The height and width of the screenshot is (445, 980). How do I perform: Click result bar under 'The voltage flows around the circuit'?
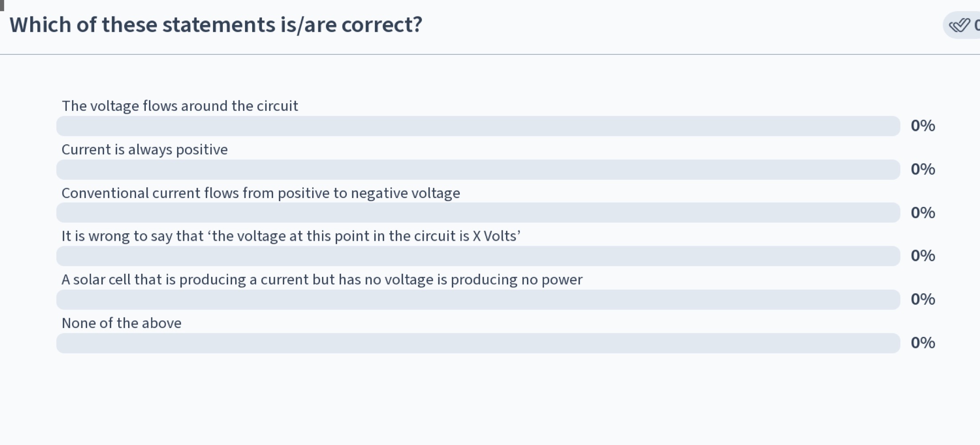(478, 126)
